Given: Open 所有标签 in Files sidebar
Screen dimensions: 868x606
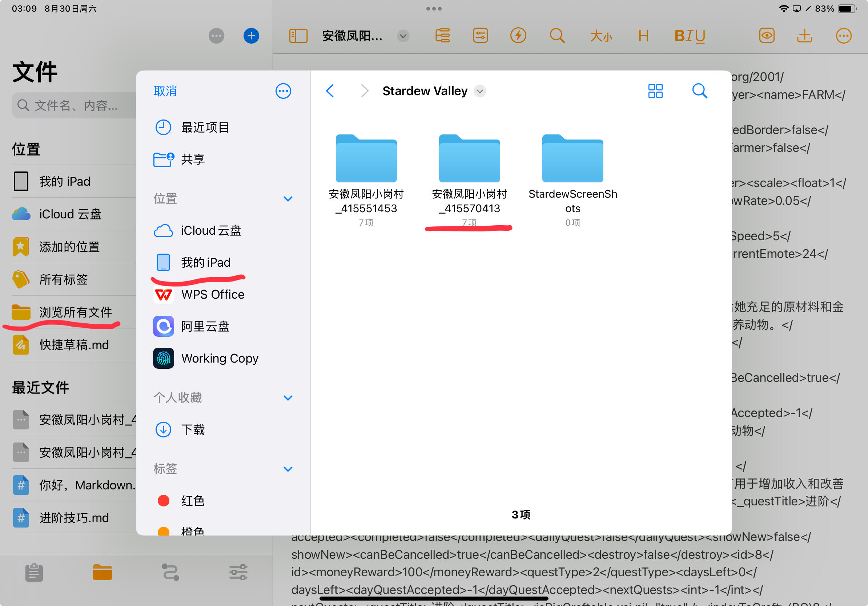Looking at the screenshot, I should (74, 280).
